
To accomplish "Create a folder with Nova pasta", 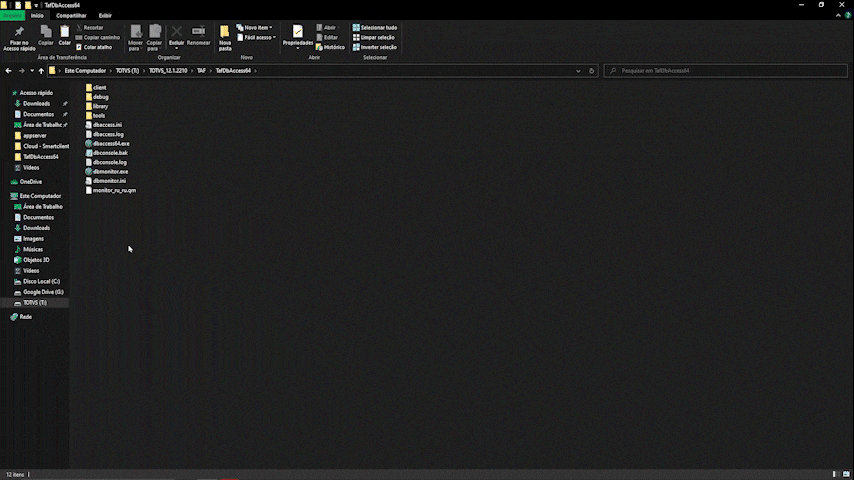I will pyautogui.click(x=225, y=38).
